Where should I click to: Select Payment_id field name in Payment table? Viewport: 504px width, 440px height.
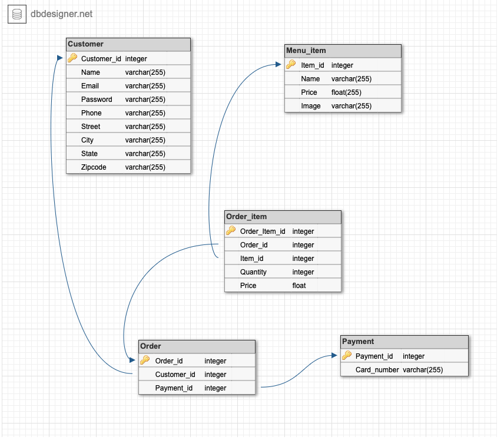tap(374, 356)
